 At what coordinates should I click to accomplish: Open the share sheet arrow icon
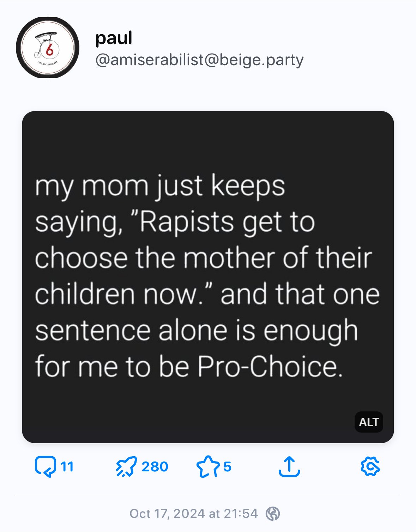coord(289,466)
